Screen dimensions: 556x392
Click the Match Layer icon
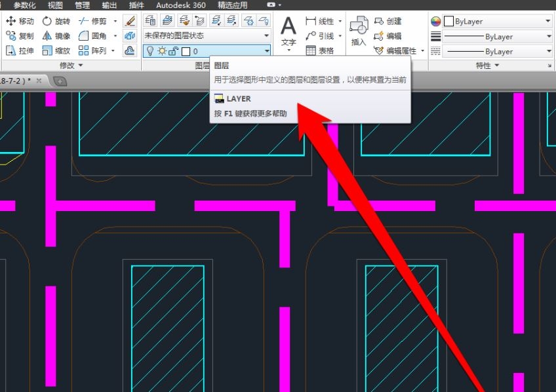184,20
